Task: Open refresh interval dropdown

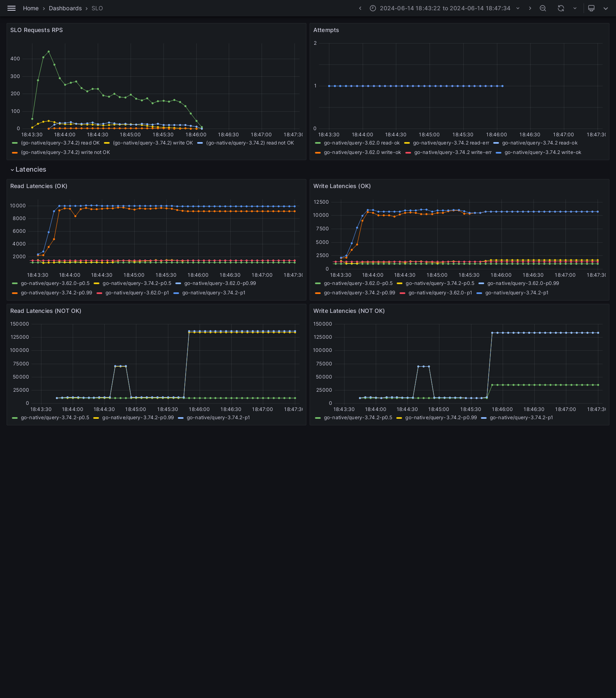Action: pos(575,8)
